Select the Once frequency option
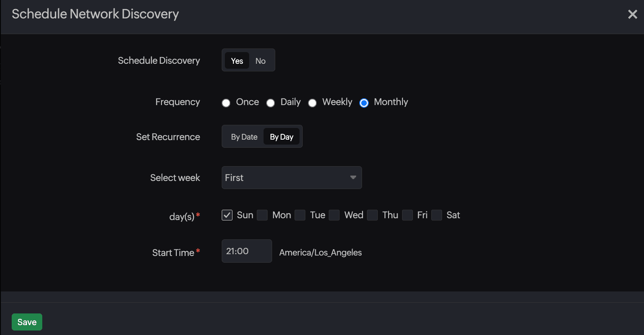The width and height of the screenshot is (644, 335). click(x=226, y=103)
